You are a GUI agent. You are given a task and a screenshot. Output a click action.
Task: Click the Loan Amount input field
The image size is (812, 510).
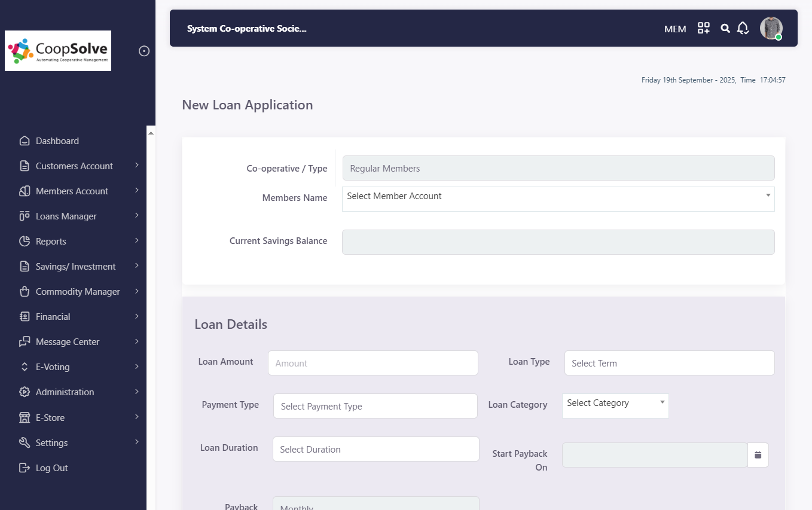373,363
